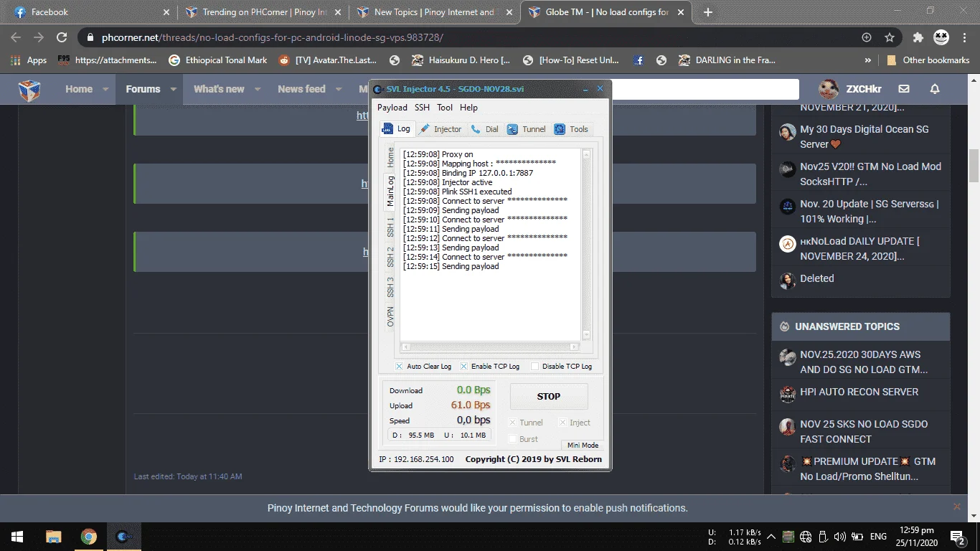Dismiss the push notification permission banner
The height and width of the screenshot is (551, 980).
tap(956, 507)
